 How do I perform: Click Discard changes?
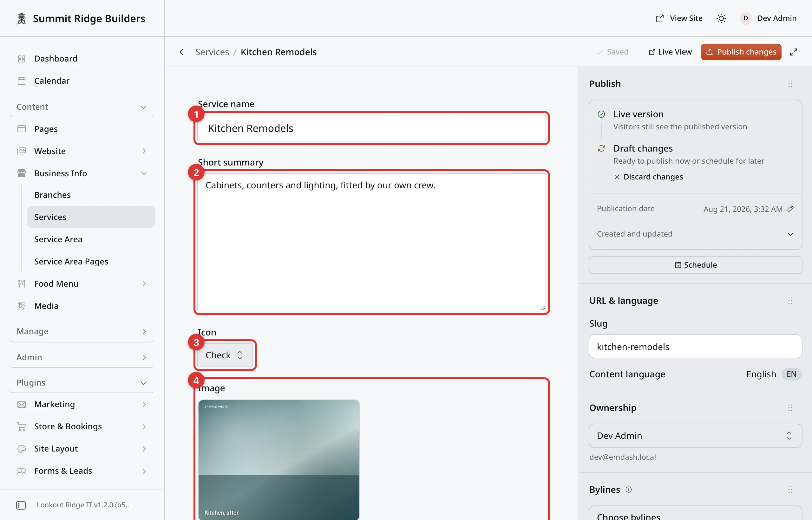point(649,177)
